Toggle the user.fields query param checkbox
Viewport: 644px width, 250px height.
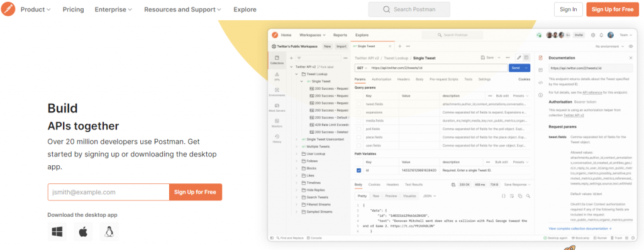(358, 145)
